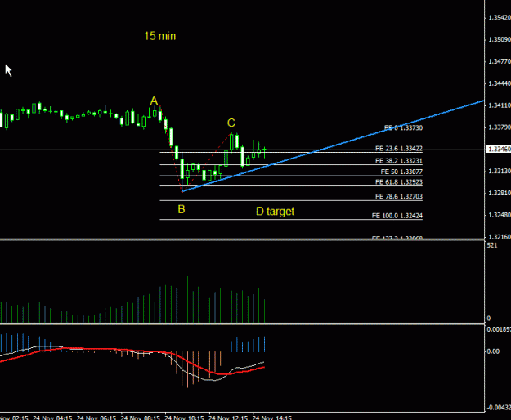Click the 1.32810 price axis value
Screen dimensions: 511x420
tap(500, 193)
